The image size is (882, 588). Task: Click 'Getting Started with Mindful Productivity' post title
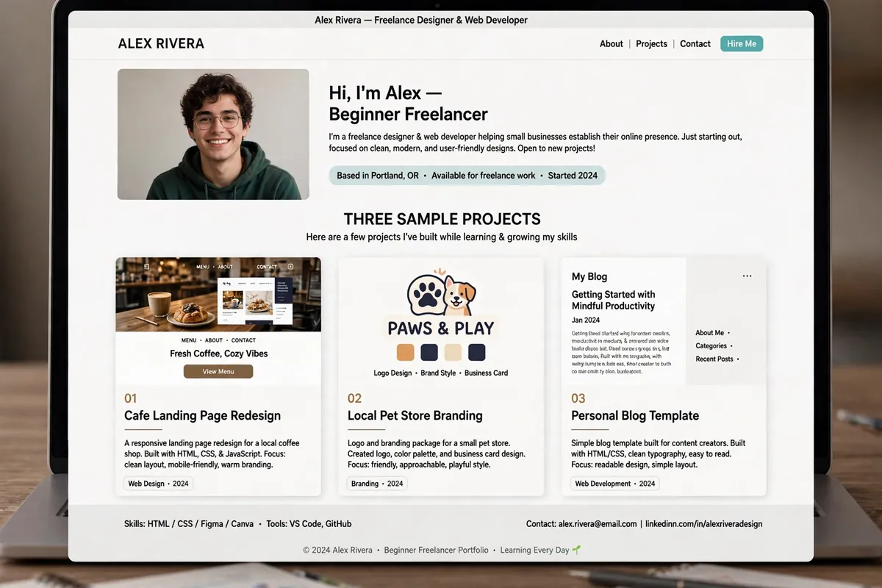(613, 300)
